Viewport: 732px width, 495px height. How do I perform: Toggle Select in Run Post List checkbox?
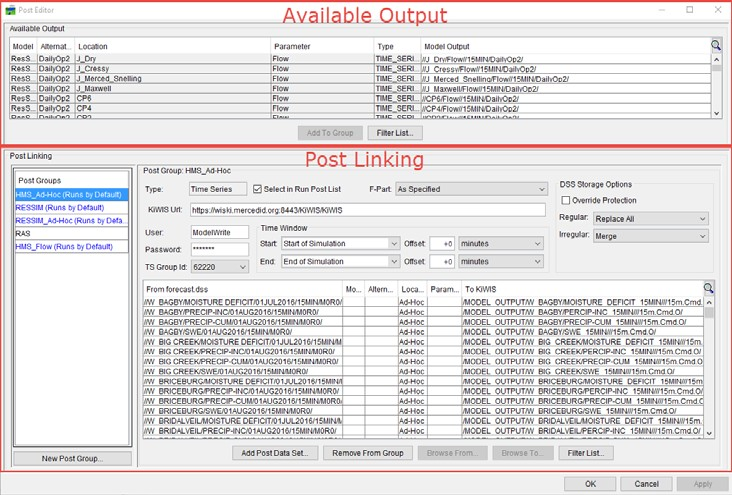click(257, 189)
